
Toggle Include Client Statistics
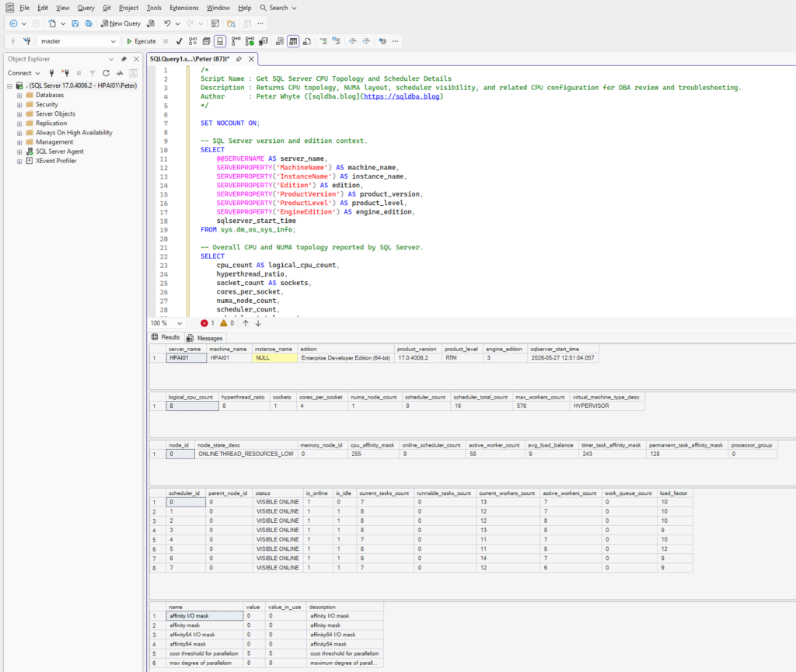(263, 41)
